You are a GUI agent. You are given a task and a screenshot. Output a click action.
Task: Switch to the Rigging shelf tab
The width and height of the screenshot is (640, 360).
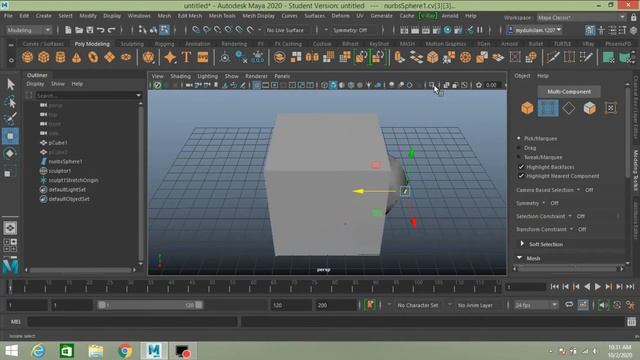click(164, 44)
